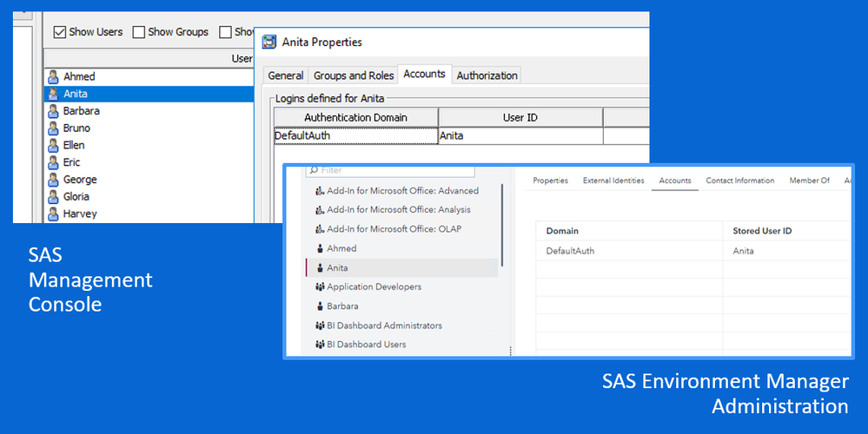Uncheck the Show Users checkbox
This screenshot has height=434, width=868.
pyautogui.click(x=60, y=32)
